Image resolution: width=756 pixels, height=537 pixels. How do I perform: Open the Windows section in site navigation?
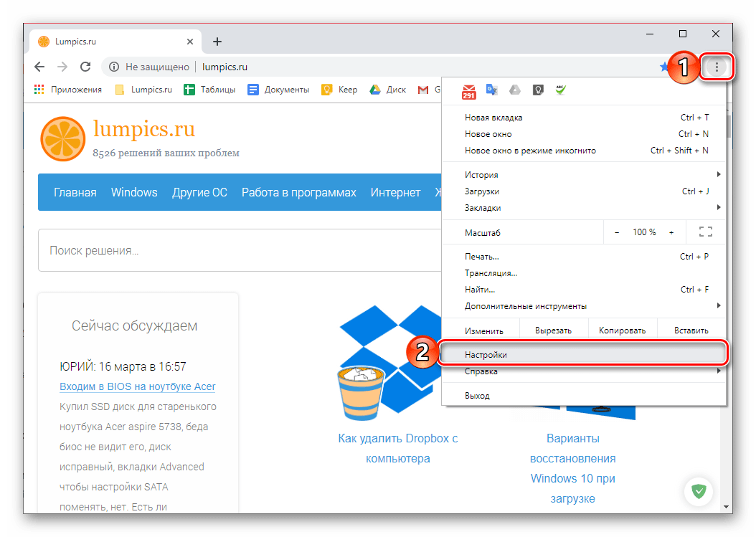[134, 192]
